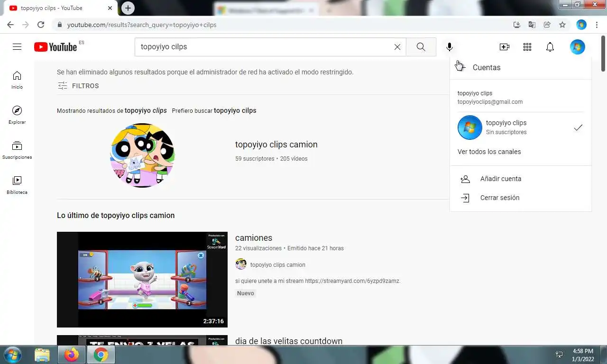Viewport: 607px width, 364px height.
Task: Start voice search with the microphone
Action: (450, 47)
